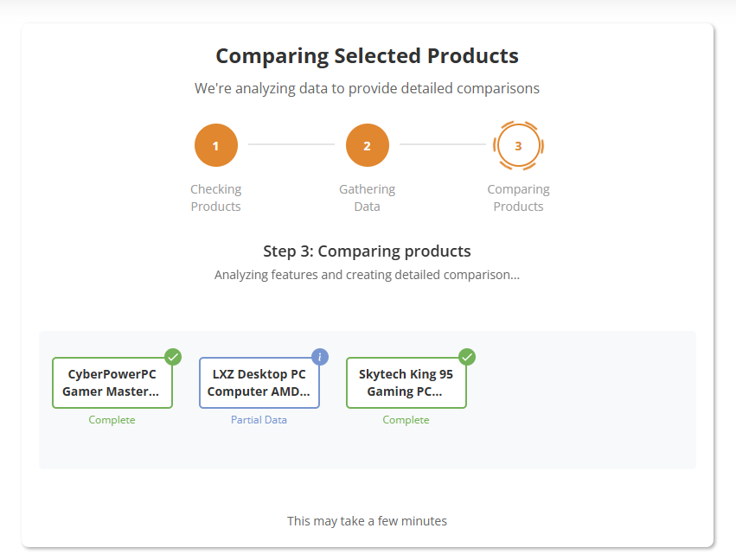Click the This may take a few minutes text

pos(367,521)
